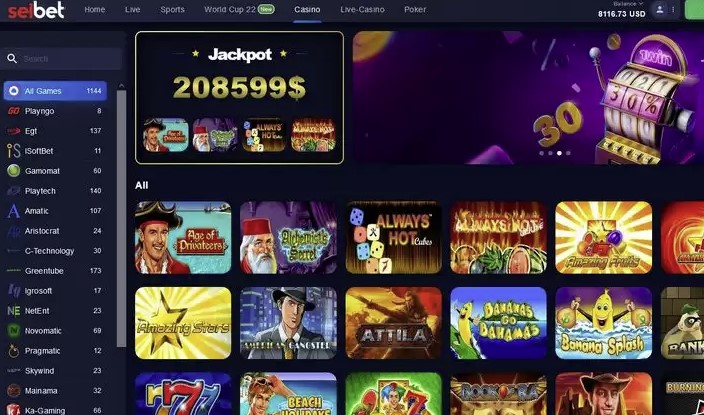Click the sidebar game search field
Viewport: 704px width, 415px height.
point(61,59)
